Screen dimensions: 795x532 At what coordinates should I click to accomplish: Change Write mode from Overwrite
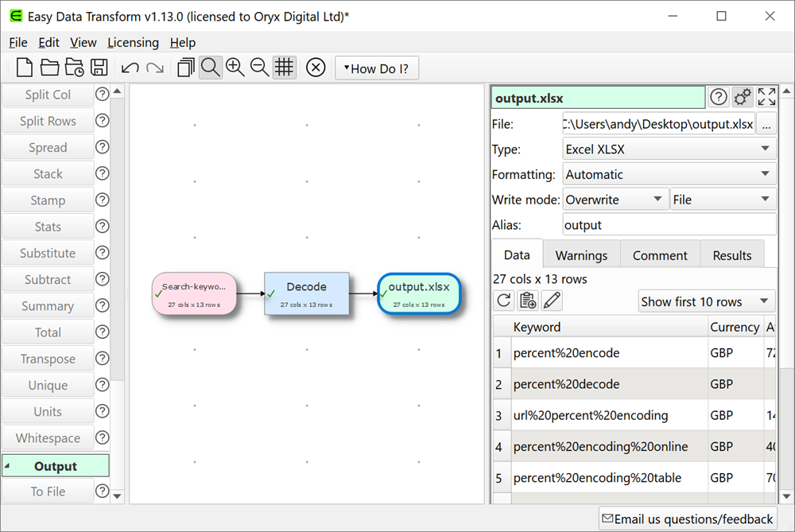[615, 199]
